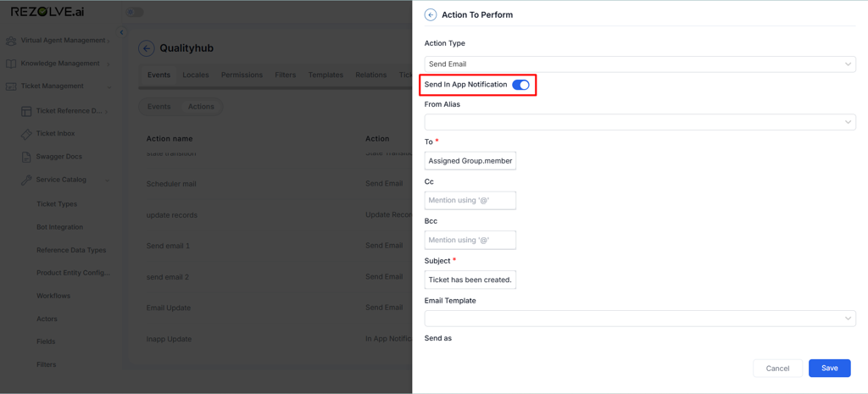Switch to the Events tab in the top row
Viewport: 868px width, 394px height.
click(159, 75)
